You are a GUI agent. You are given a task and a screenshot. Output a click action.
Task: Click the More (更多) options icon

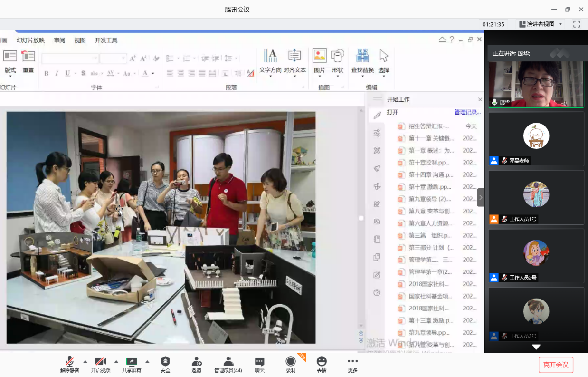[352, 362]
